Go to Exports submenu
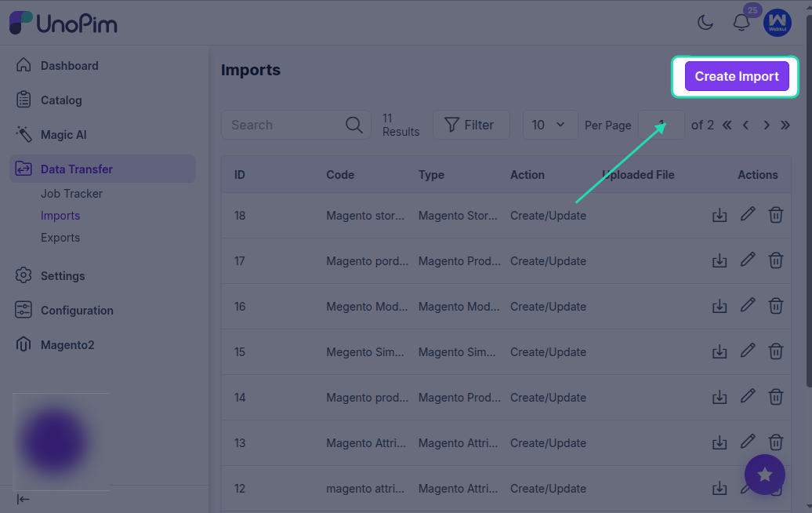Viewport: 812px width, 513px height. tap(60, 238)
